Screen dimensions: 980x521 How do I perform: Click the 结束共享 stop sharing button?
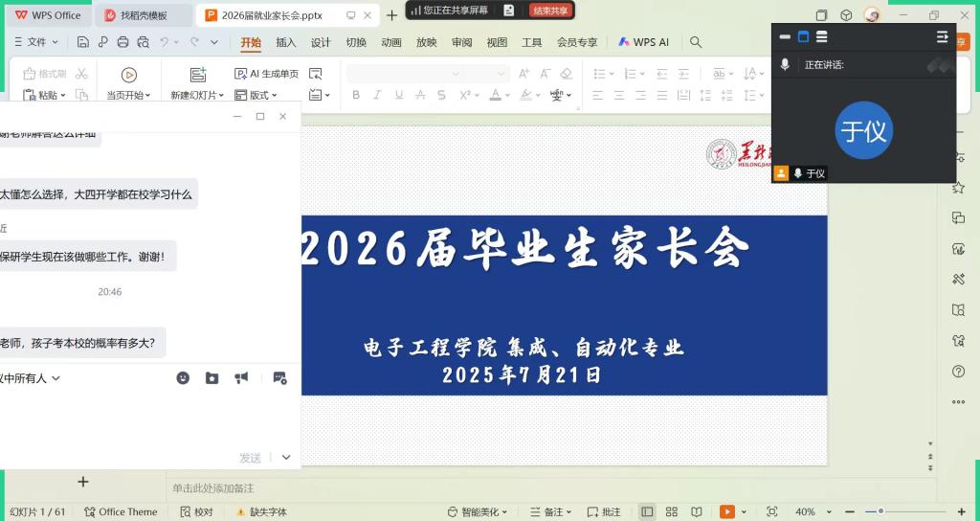tap(551, 11)
